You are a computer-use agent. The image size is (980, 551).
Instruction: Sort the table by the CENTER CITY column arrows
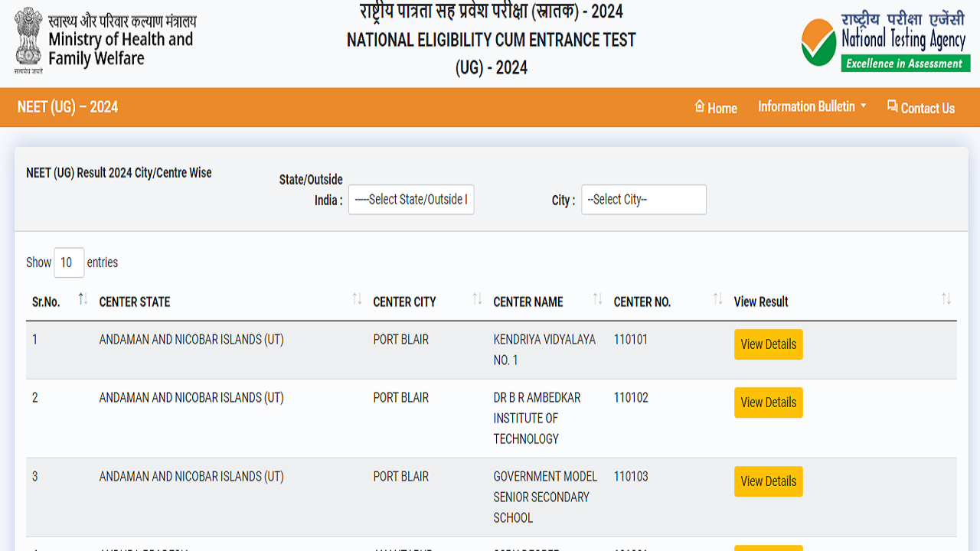477,299
